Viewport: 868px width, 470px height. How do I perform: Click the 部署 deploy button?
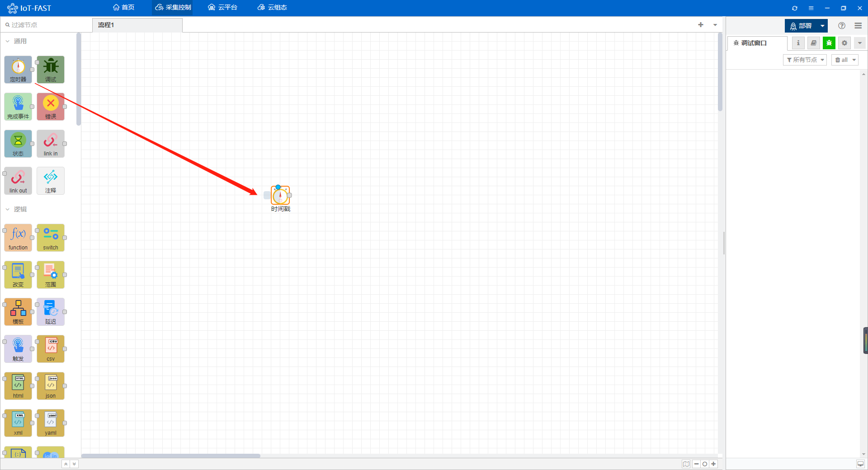coord(802,26)
